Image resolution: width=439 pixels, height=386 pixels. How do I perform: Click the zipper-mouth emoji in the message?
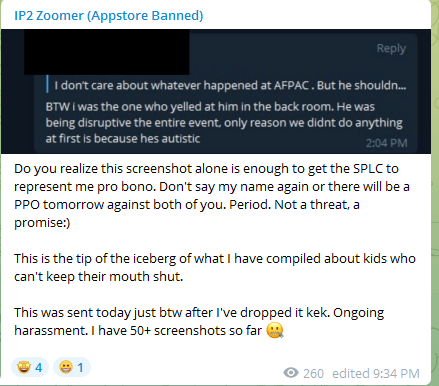tap(275, 330)
